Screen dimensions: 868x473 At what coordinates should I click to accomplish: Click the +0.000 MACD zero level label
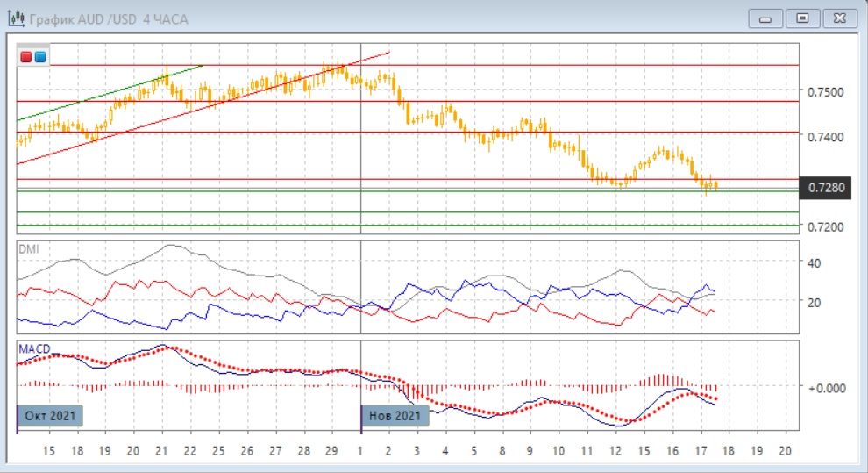coord(828,388)
